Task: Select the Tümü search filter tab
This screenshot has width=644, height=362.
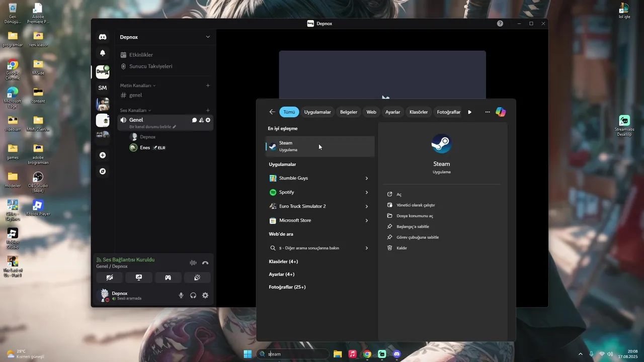Action: click(x=289, y=112)
